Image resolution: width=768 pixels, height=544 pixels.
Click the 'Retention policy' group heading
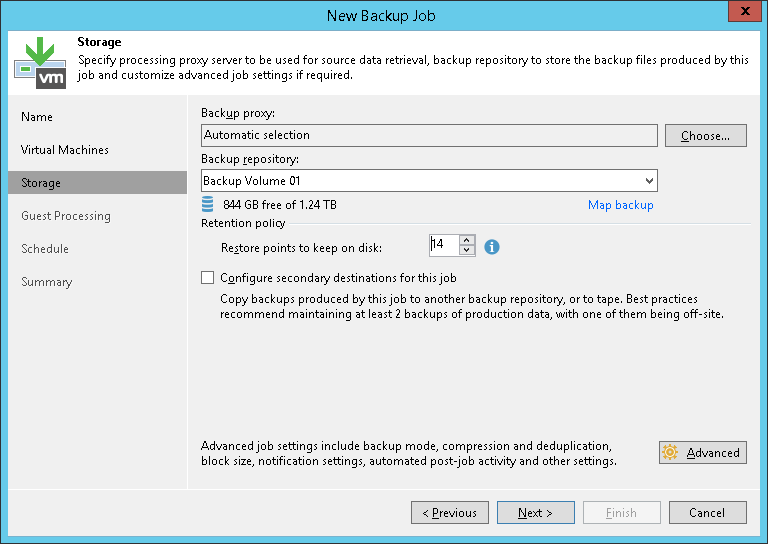(243, 223)
